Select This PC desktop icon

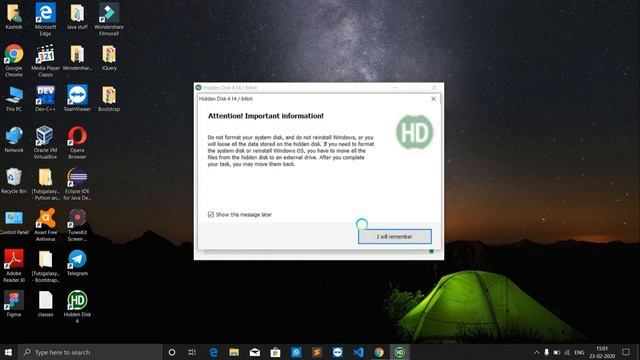[x=14, y=98]
